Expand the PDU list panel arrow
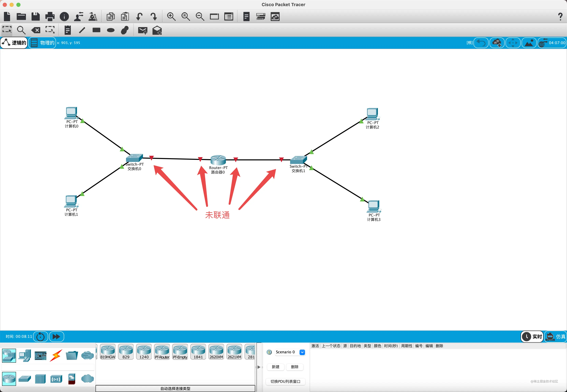The width and height of the screenshot is (567, 392). pos(259,367)
